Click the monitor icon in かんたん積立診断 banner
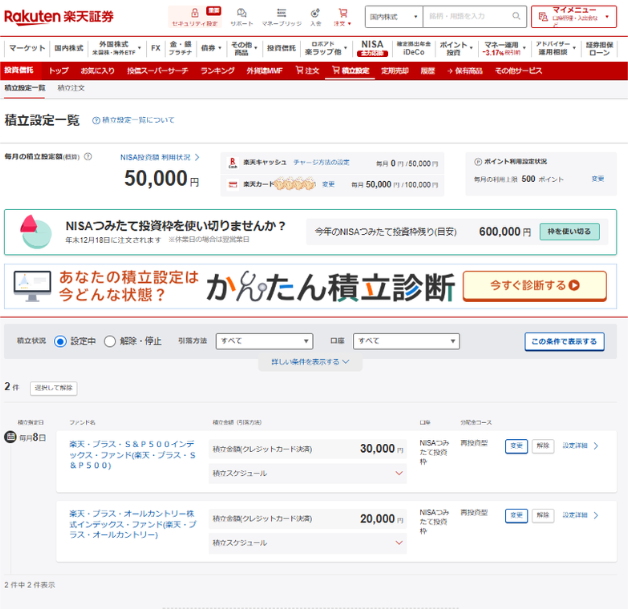628x609 pixels. [x=32, y=286]
